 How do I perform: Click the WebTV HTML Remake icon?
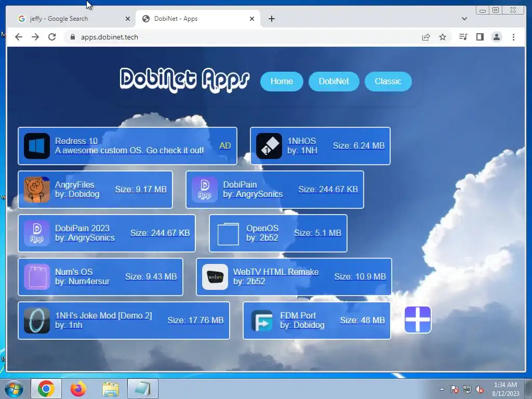tap(215, 277)
